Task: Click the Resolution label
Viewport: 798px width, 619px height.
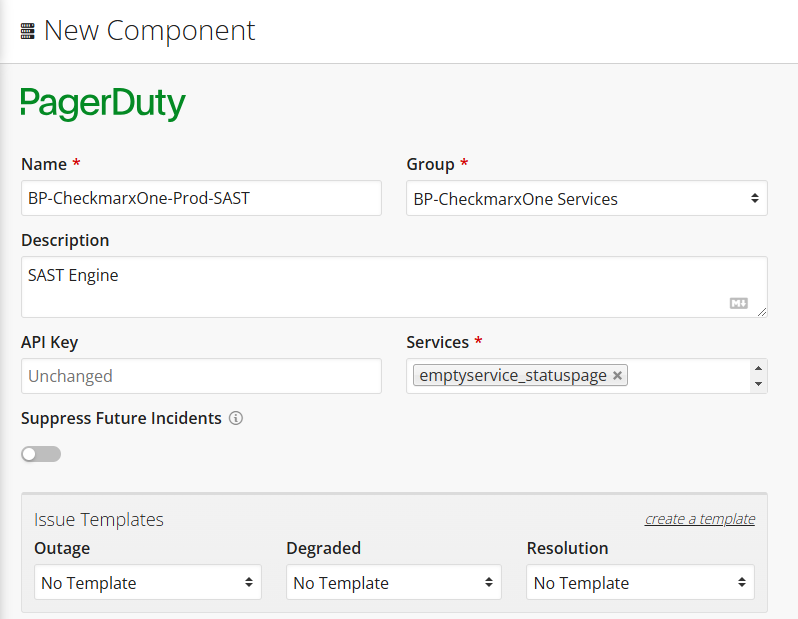Action: point(567,548)
